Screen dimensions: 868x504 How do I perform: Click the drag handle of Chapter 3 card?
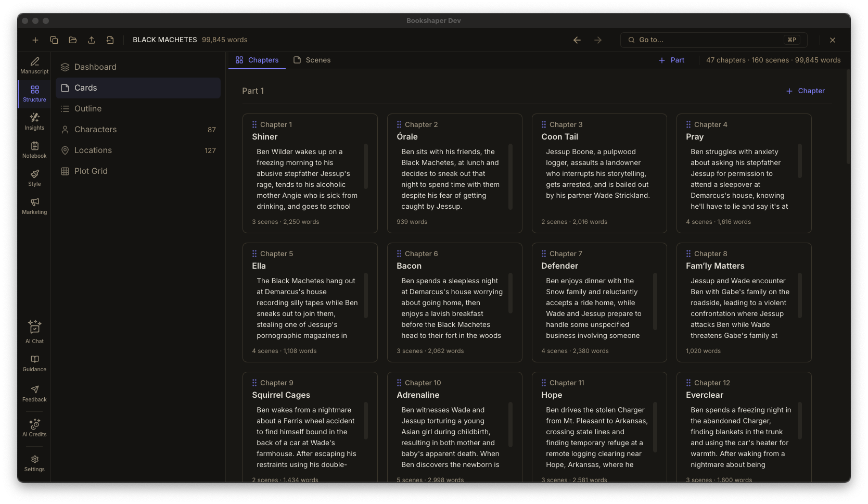pyautogui.click(x=544, y=124)
